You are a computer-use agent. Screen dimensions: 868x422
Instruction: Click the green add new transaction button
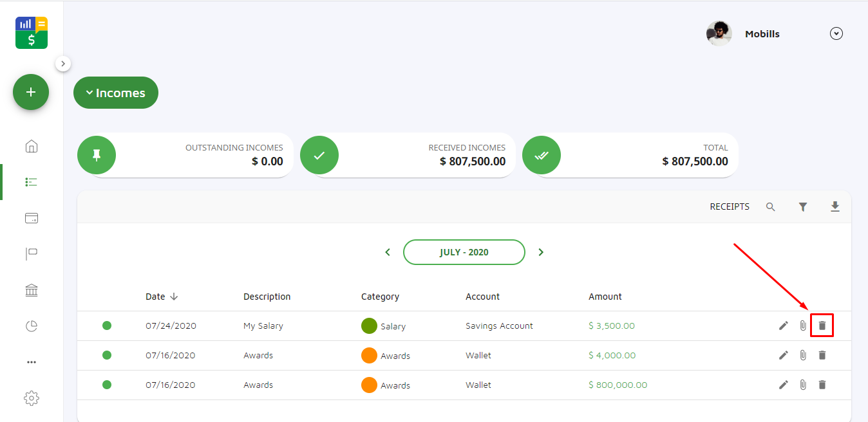click(31, 92)
